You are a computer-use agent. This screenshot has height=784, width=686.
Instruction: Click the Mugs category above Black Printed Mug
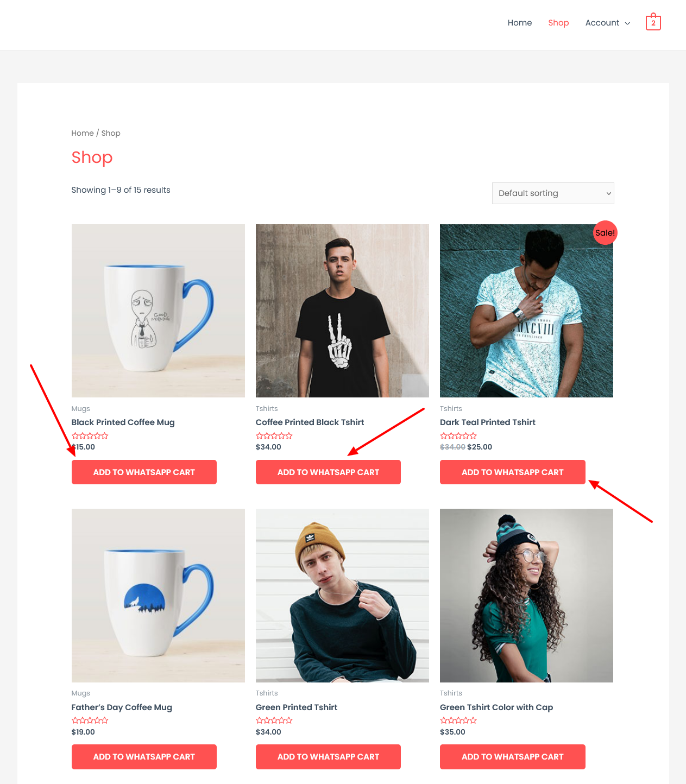(x=81, y=409)
